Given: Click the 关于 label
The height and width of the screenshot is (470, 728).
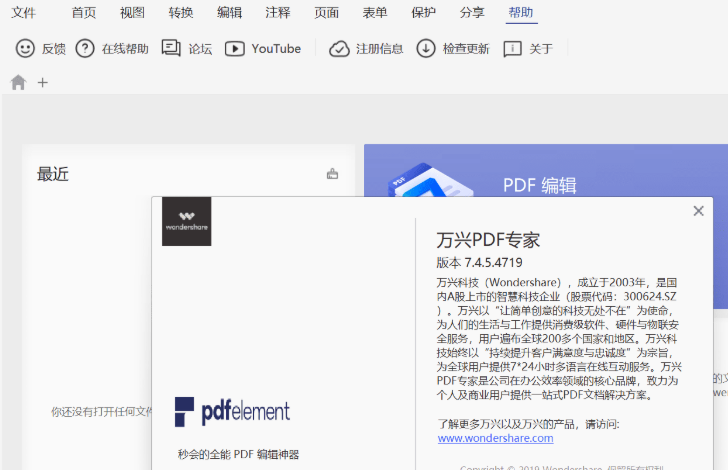Looking at the screenshot, I should [541, 49].
